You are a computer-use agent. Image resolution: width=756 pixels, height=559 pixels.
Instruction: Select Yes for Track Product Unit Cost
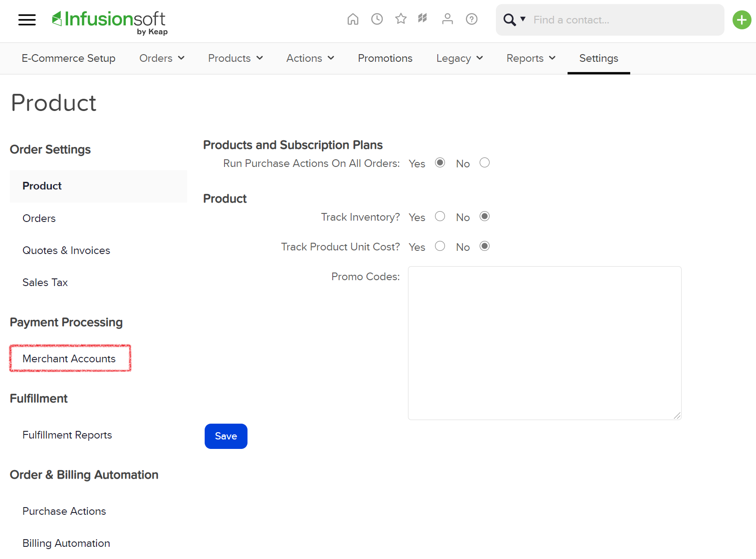[440, 246]
